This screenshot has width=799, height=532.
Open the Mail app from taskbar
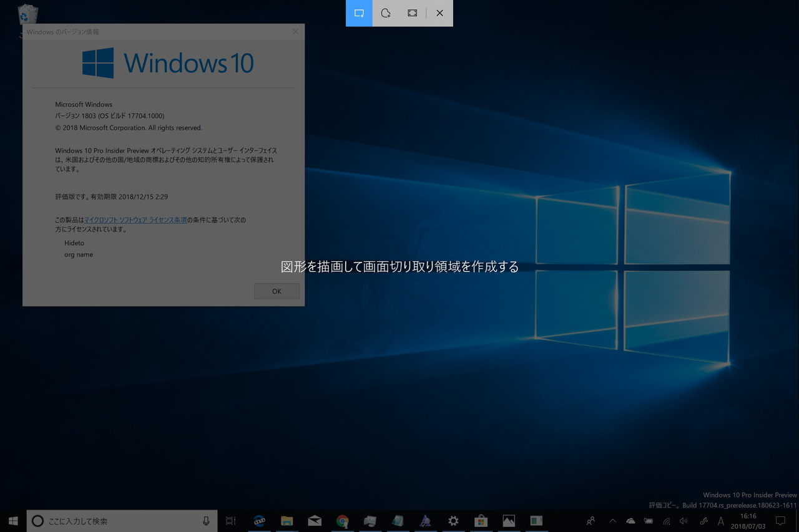click(x=315, y=521)
